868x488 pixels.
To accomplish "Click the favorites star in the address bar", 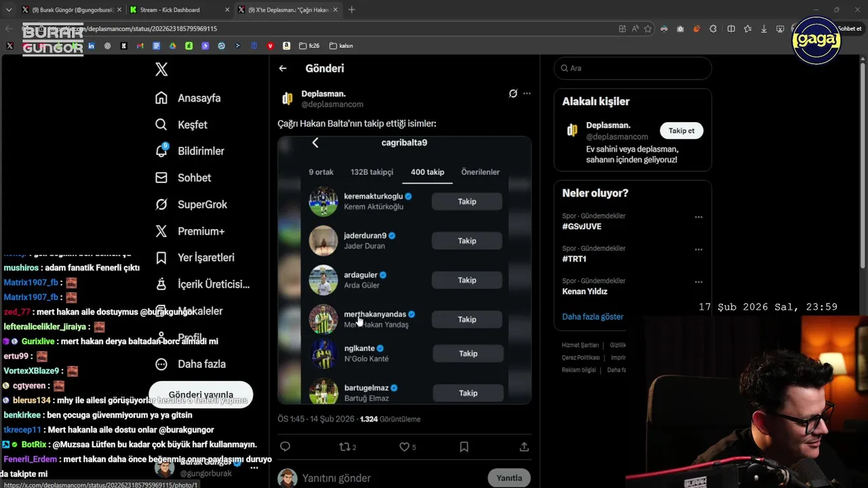I will 648,28.
